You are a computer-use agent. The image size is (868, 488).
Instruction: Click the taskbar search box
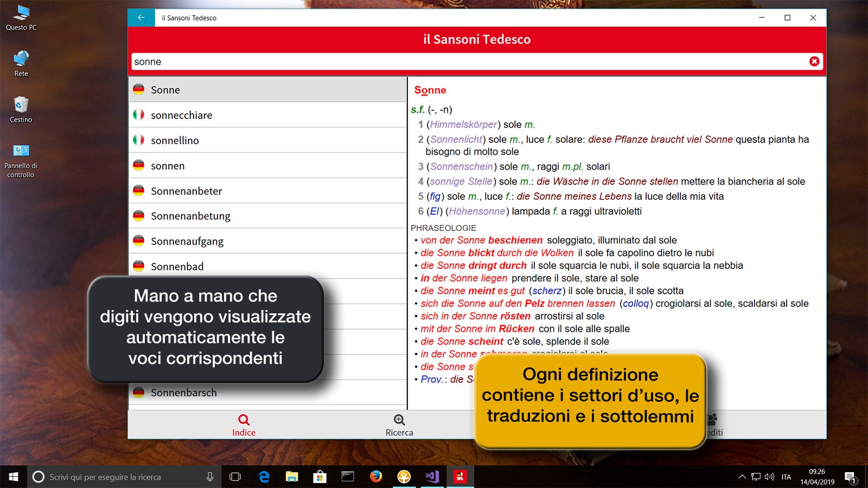tap(124, 477)
